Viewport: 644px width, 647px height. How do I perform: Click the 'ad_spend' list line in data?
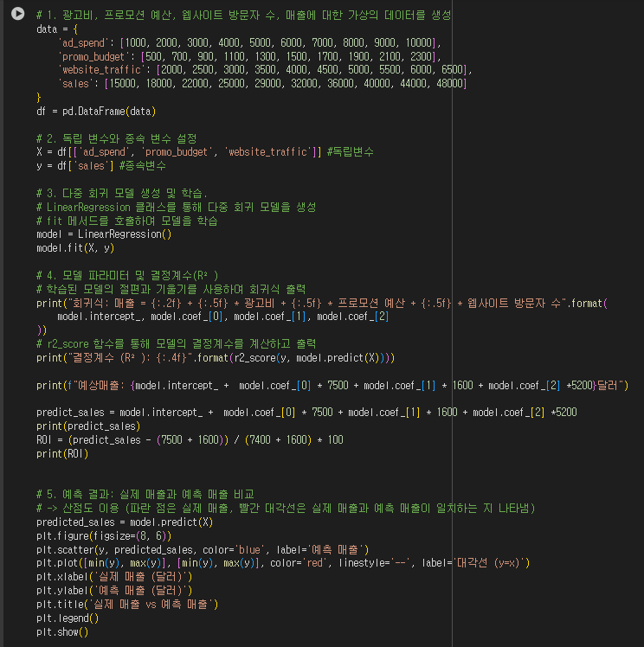[249, 43]
